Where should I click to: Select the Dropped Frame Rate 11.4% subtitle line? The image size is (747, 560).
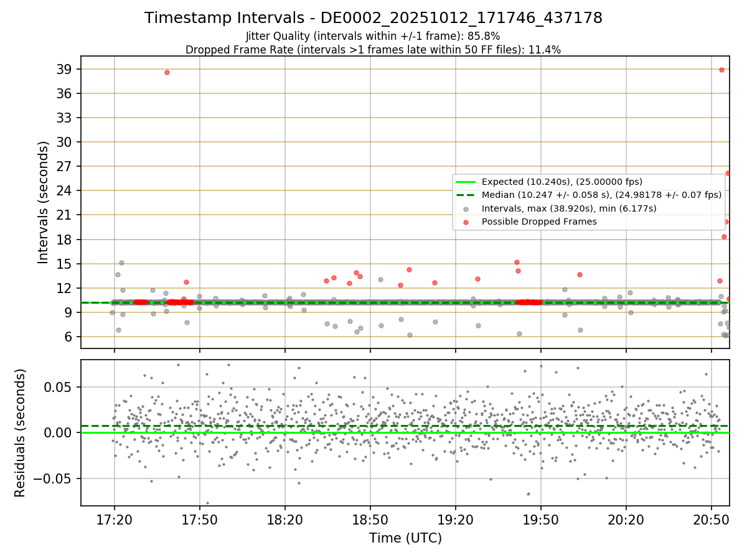click(374, 50)
